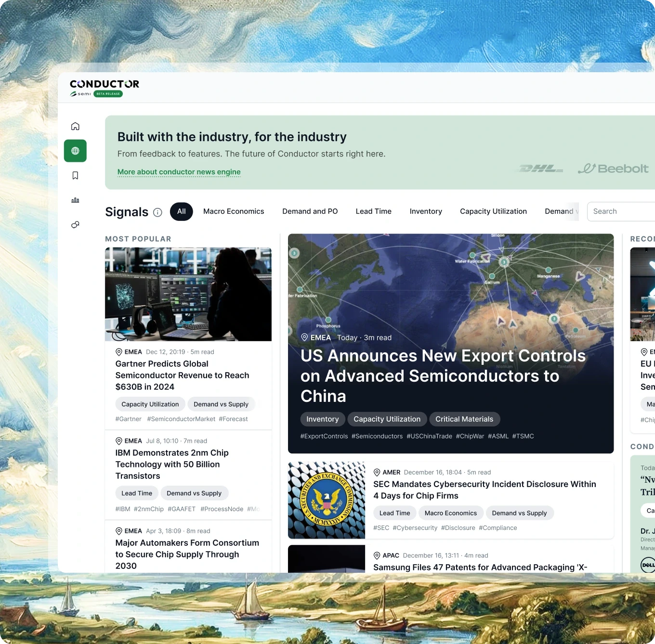Open IBM Demonstrates 2nm Chip article
Screen dimensions: 655x644
(x=172, y=464)
